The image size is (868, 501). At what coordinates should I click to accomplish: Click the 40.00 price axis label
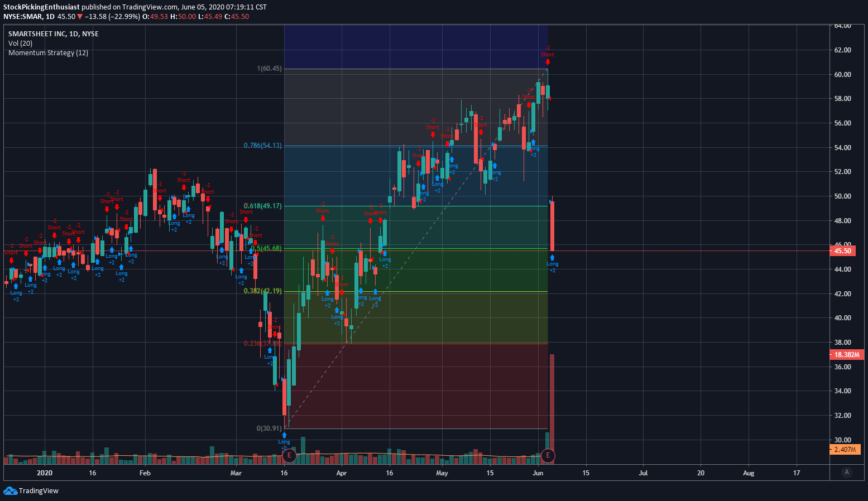842,318
